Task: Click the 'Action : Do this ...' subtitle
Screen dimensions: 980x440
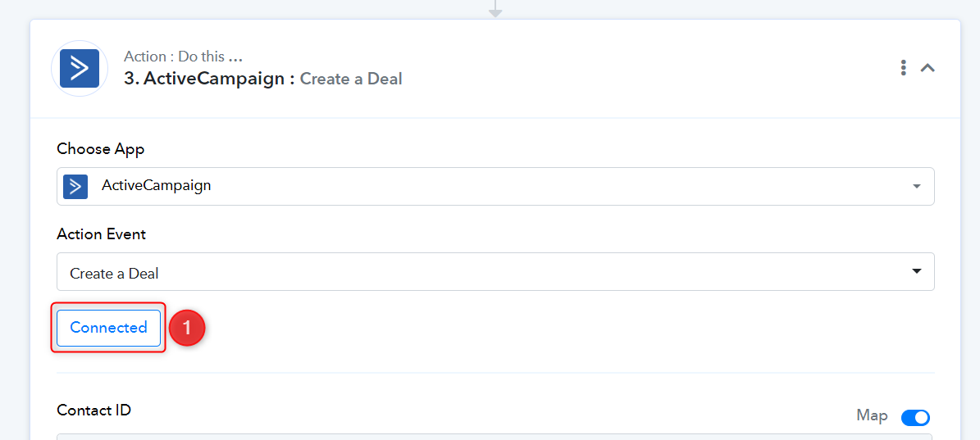Action: click(183, 57)
